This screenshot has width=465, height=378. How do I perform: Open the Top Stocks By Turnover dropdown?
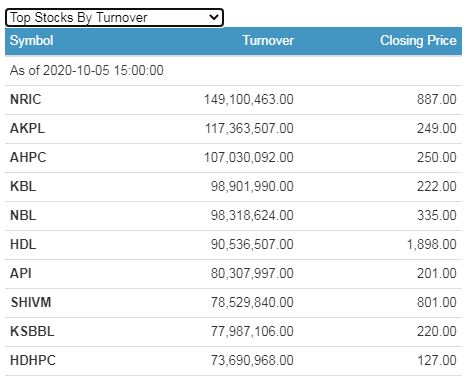pos(114,18)
